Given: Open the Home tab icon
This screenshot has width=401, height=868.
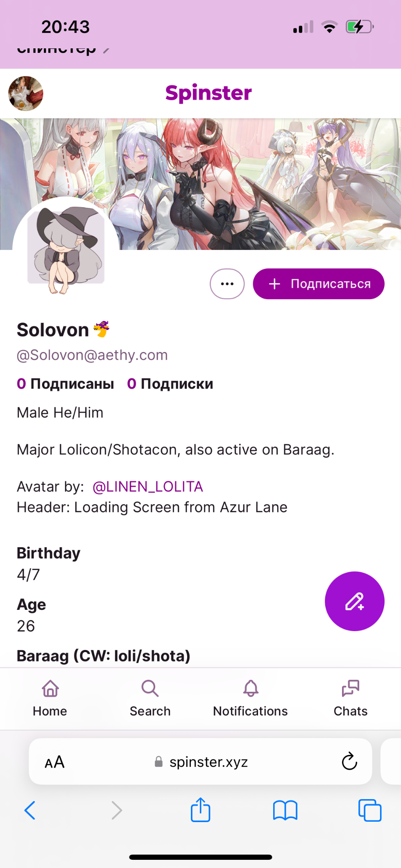Looking at the screenshot, I should (x=50, y=689).
